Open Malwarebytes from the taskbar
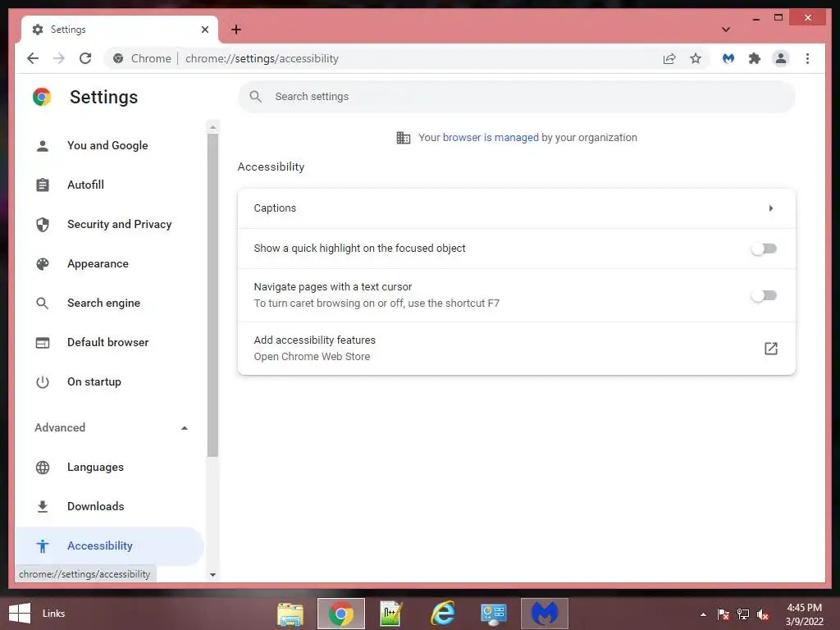The height and width of the screenshot is (630, 840). tap(545, 614)
